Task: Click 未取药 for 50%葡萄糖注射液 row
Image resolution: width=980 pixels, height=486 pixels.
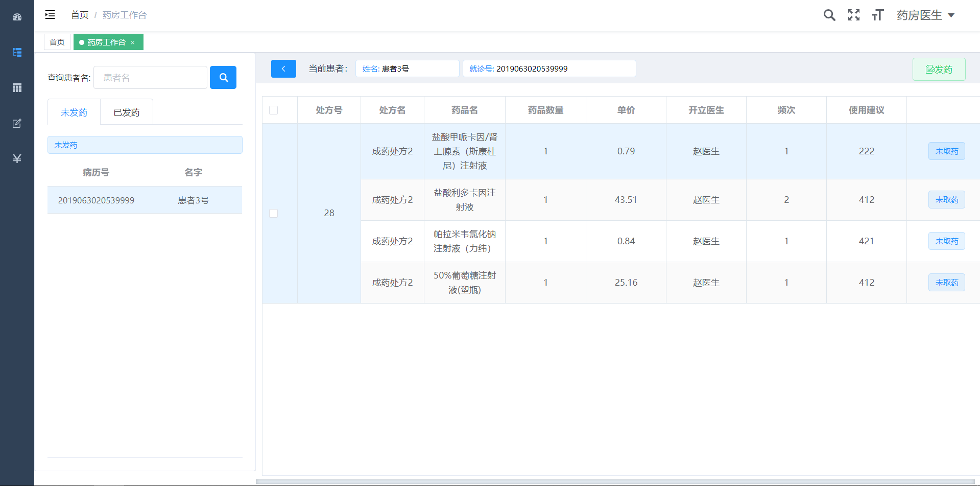Action: [947, 283]
